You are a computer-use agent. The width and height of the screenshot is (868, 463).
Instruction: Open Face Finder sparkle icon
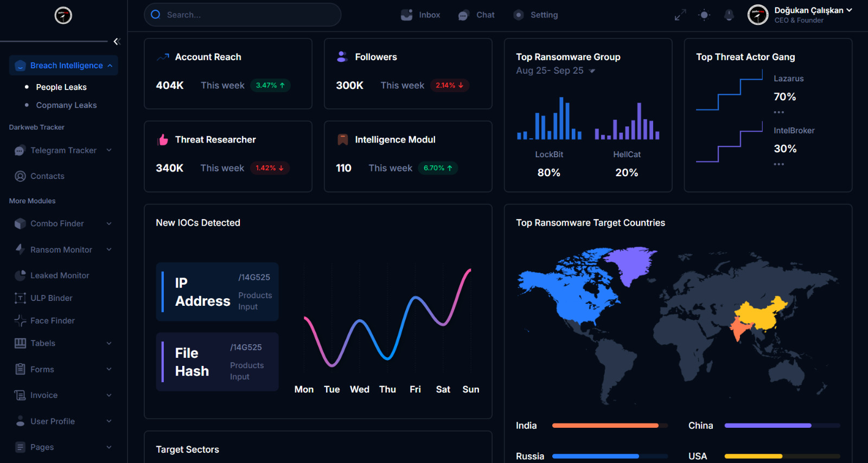pos(20,321)
